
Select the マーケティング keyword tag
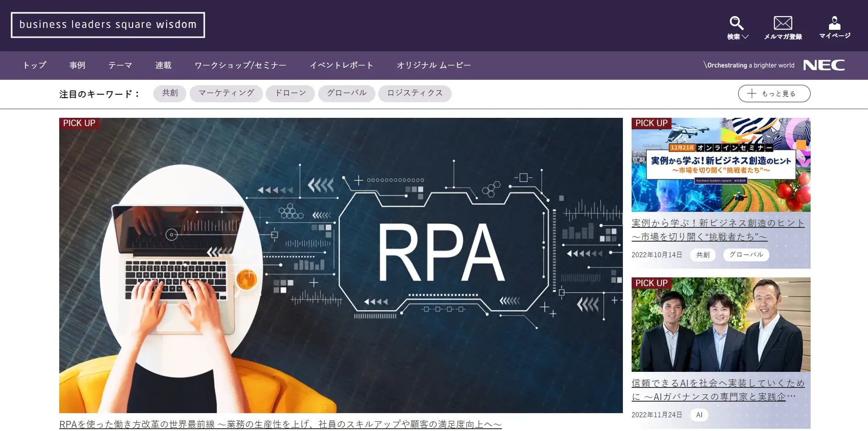click(226, 93)
